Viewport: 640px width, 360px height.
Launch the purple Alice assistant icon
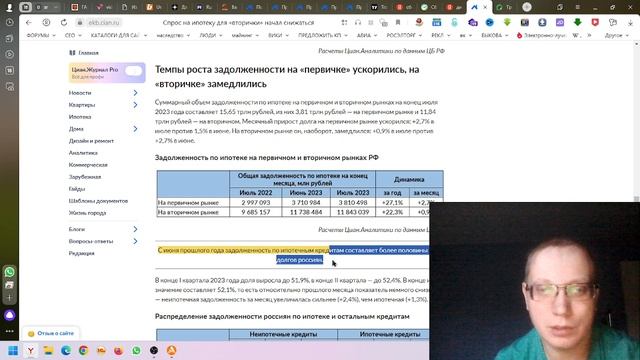[10, 315]
